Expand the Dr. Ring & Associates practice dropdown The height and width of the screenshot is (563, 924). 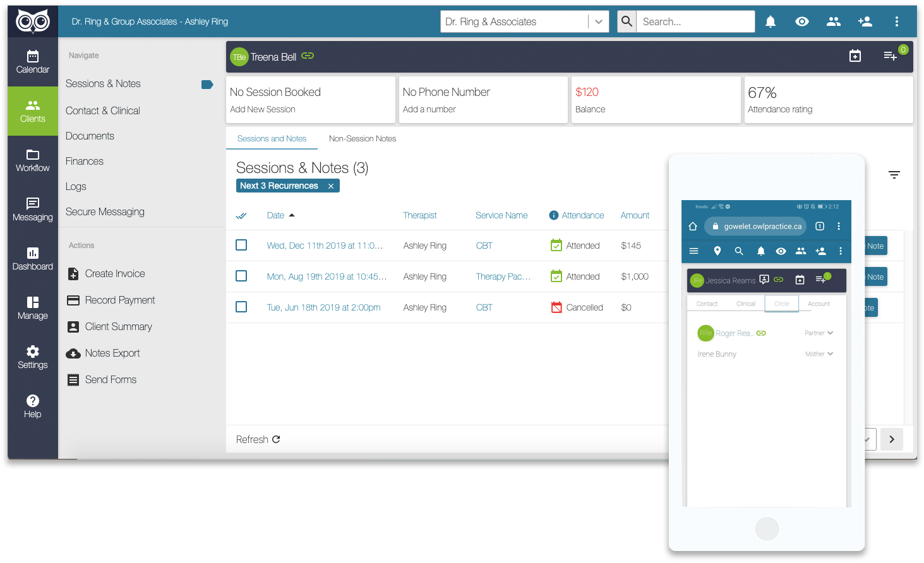(597, 21)
